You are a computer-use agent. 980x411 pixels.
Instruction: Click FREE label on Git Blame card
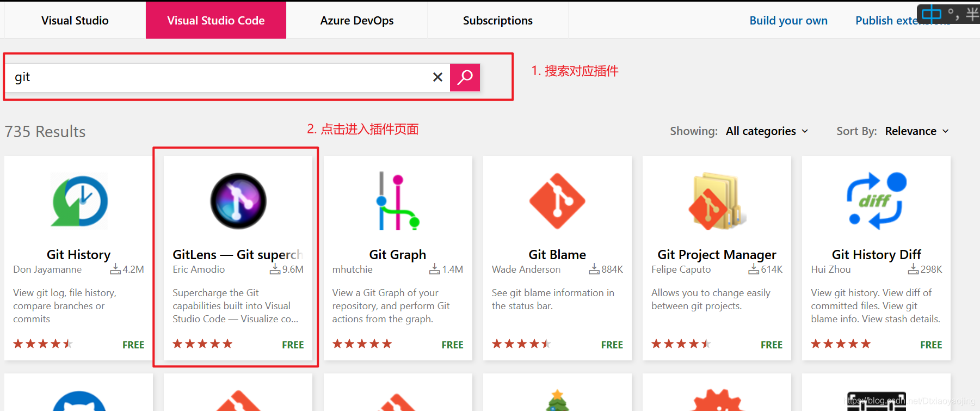612,345
